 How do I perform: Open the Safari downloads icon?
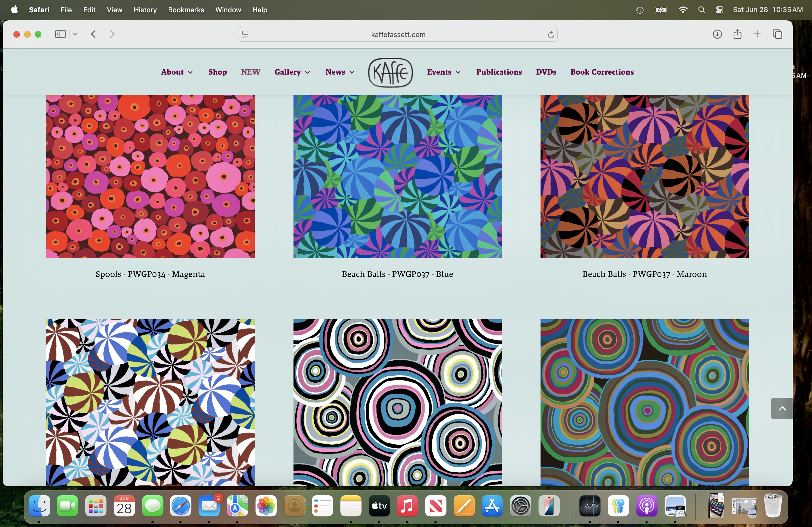click(x=717, y=34)
